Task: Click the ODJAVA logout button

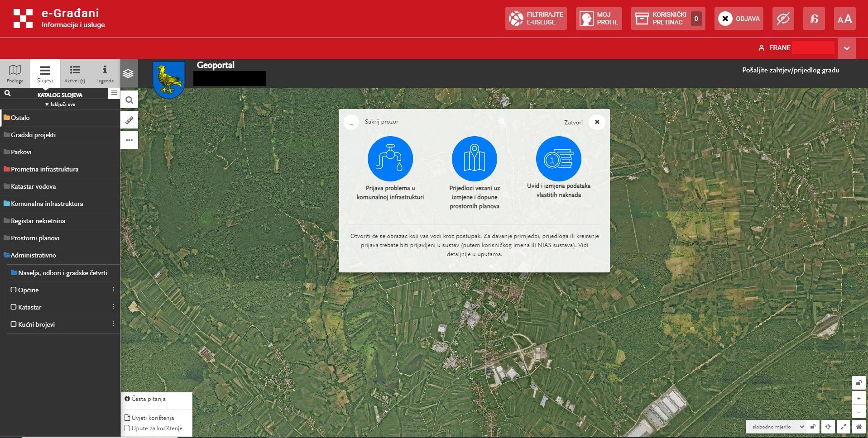Action: [739, 19]
